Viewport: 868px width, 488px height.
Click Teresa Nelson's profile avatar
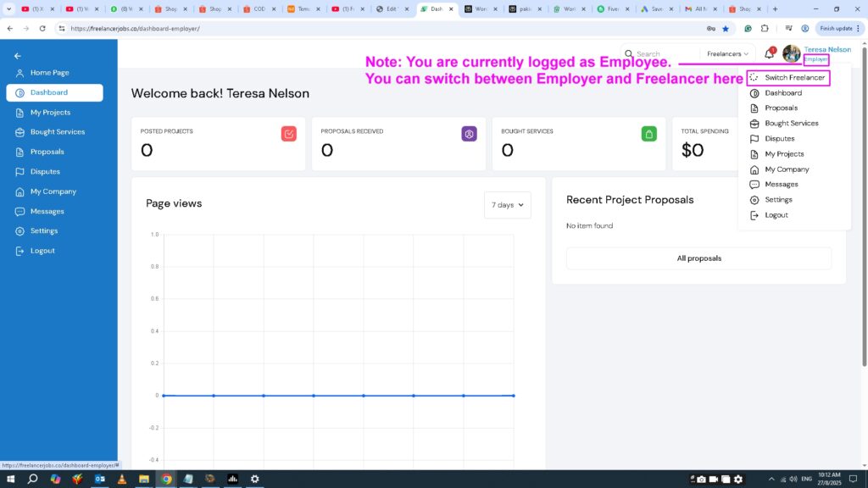(x=792, y=54)
